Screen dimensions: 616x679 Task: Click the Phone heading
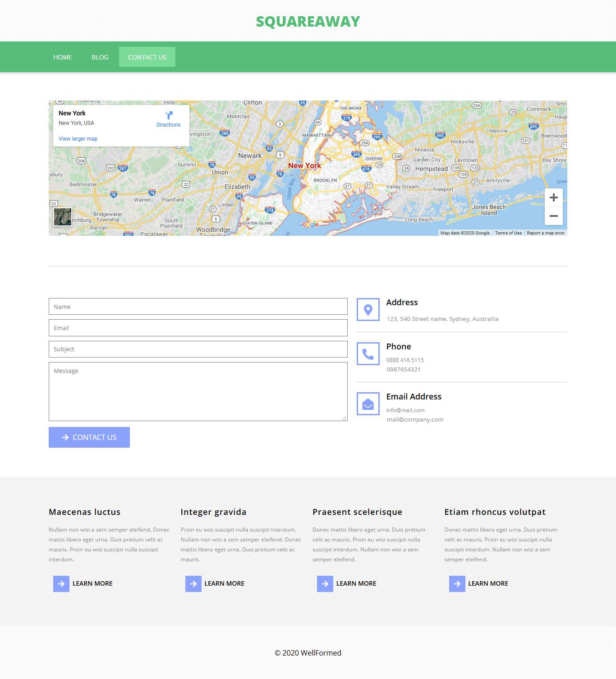pyautogui.click(x=399, y=347)
